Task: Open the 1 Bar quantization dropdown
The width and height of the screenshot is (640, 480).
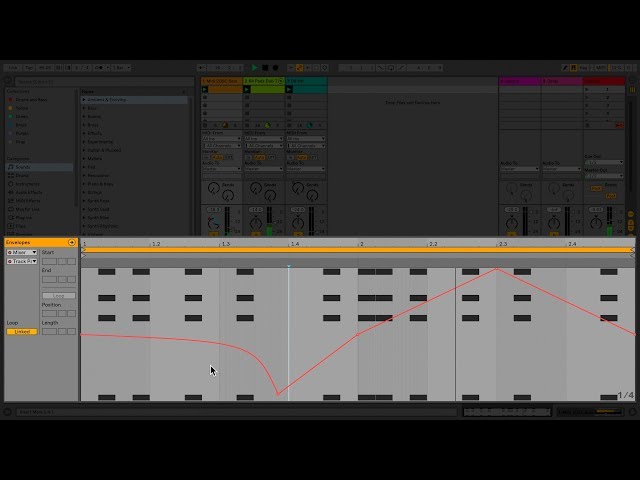Action: 121,68
